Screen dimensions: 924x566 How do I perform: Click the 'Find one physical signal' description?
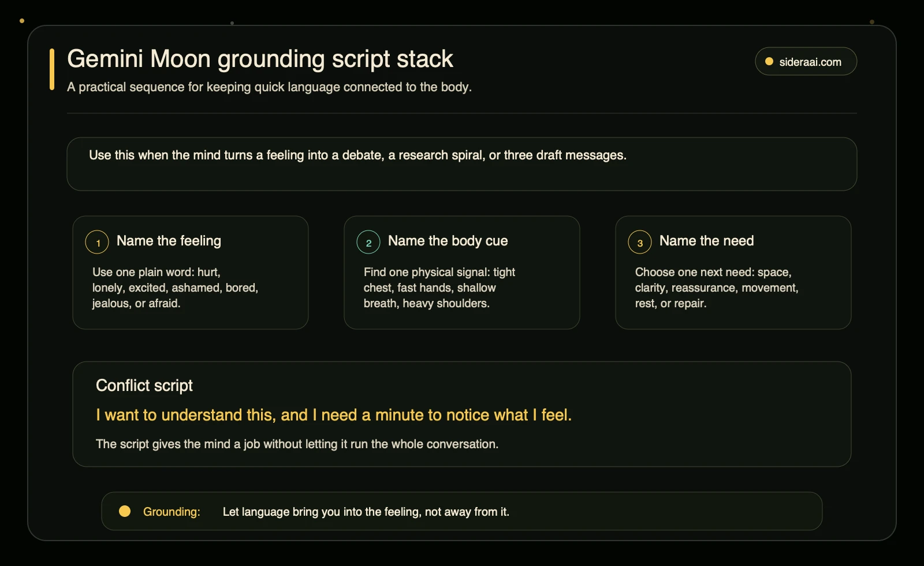(x=439, y=288)
